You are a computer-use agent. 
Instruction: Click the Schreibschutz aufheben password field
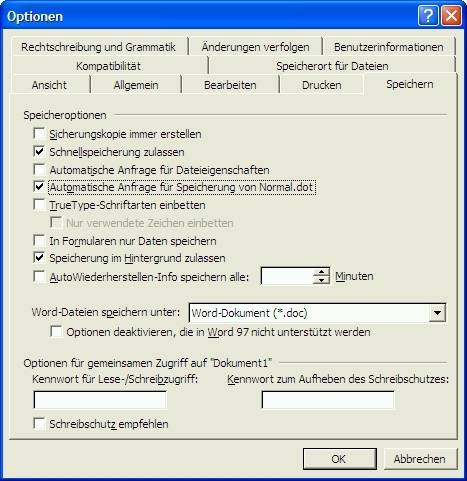pos(328,400)
